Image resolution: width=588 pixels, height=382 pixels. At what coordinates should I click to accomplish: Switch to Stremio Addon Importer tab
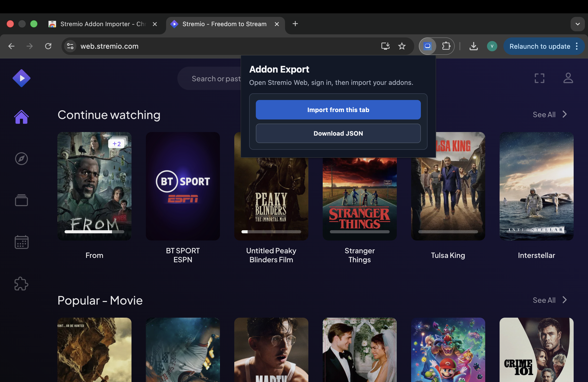[x=103, y=24]
